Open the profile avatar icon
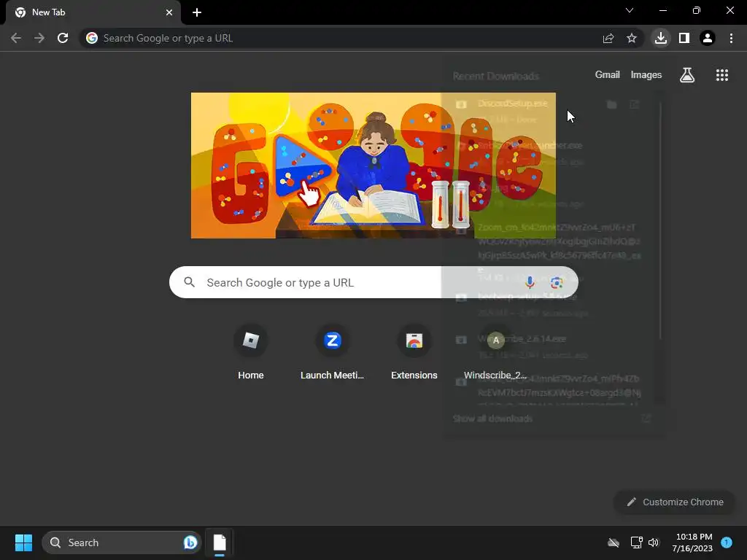The width and height of the screenshot is (747, 560). coord(708,38)
